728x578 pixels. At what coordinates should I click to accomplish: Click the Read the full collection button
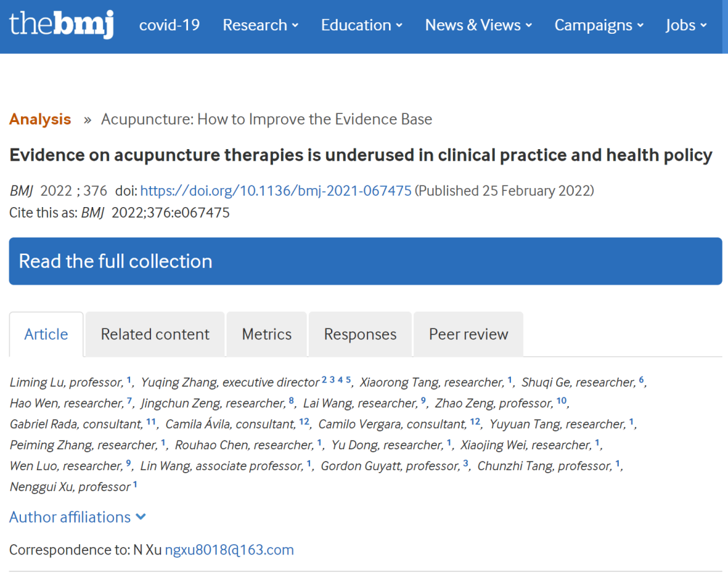[365, 261]
